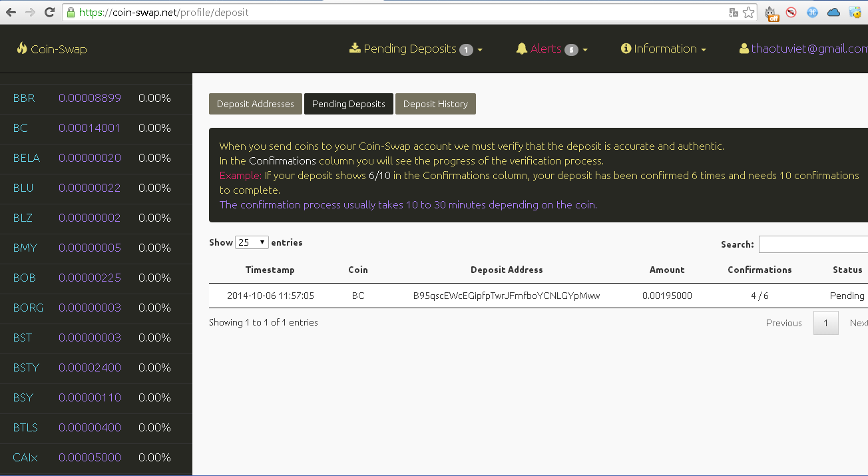This screenshot has height=476, width=868.
Task: Click the browser forward arrow
Action: [x=30, y=12]
